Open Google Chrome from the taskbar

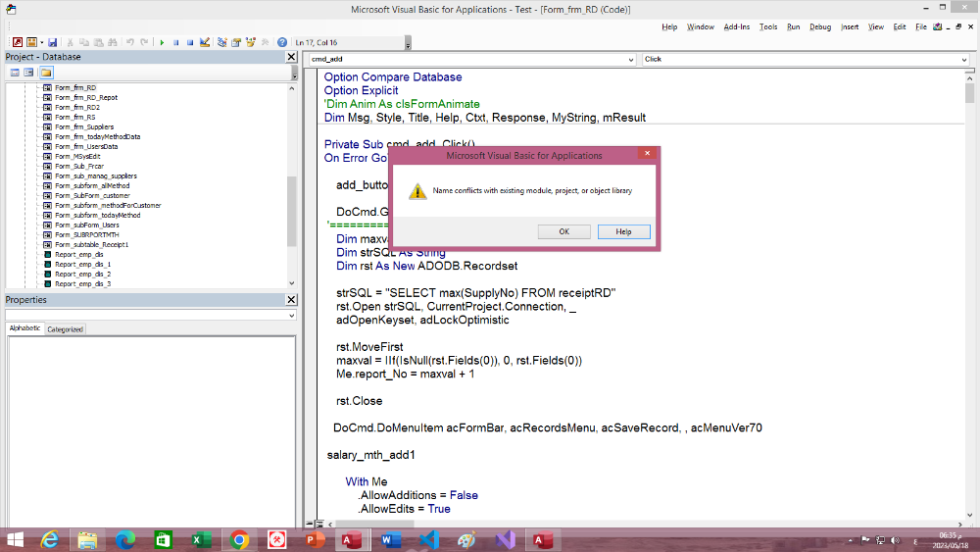[x=239, y=540]
